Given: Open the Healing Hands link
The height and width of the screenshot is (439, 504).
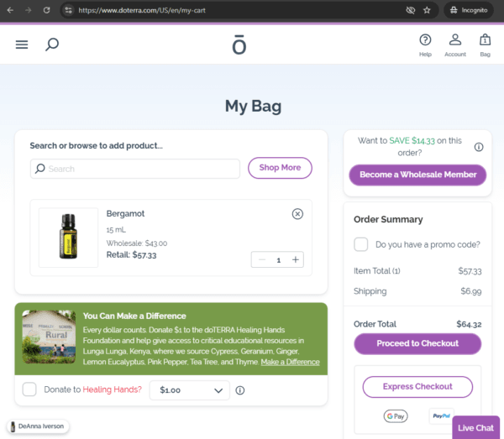Looking at the screenshot, I should (x=113, y=389).
